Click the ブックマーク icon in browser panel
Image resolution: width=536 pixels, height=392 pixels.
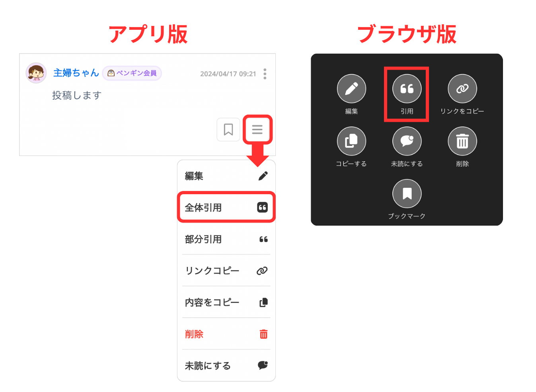tap(407, 194)
